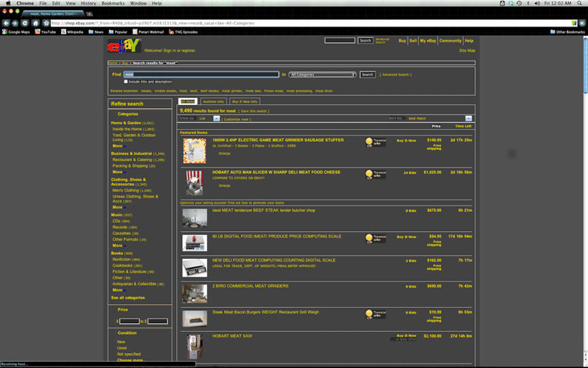Filter by Cookbooks category

(122, 266)
